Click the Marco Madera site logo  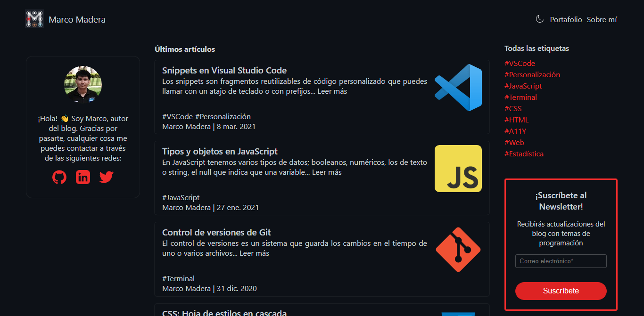(34, 19)
